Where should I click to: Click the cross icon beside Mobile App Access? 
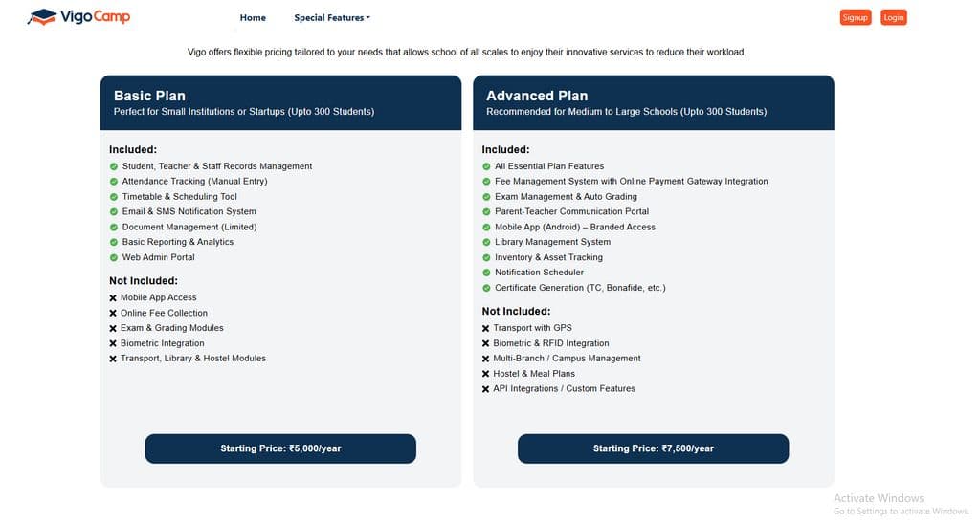pyautogui.click(x=113, y=298)
